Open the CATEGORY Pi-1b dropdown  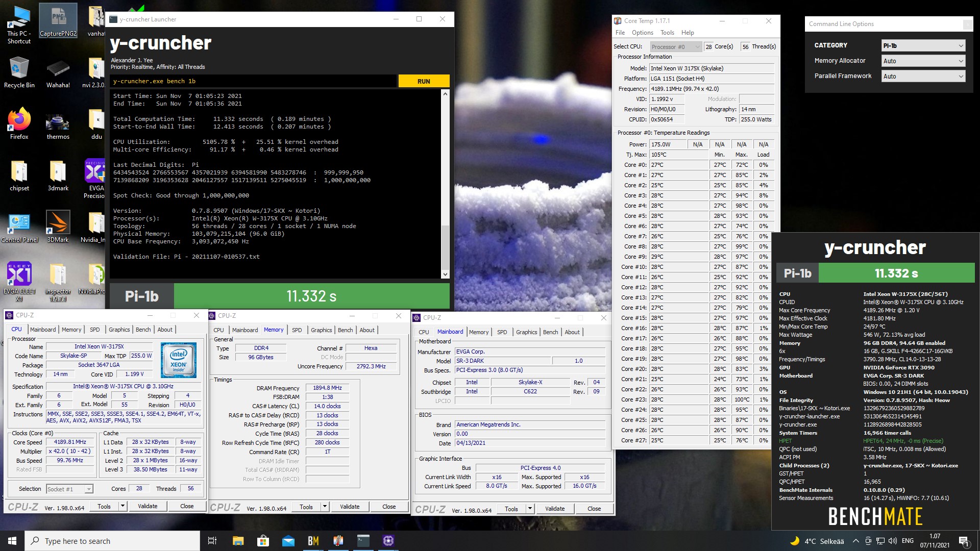[x=923, y=45]
